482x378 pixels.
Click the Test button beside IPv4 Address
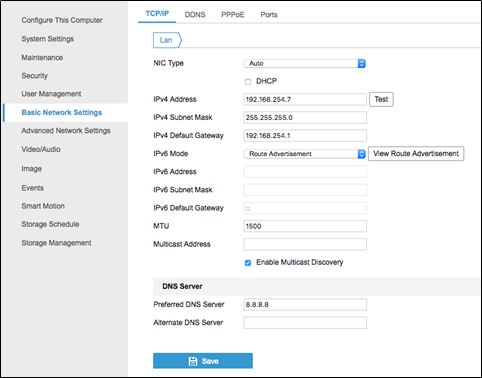point(381,99)
